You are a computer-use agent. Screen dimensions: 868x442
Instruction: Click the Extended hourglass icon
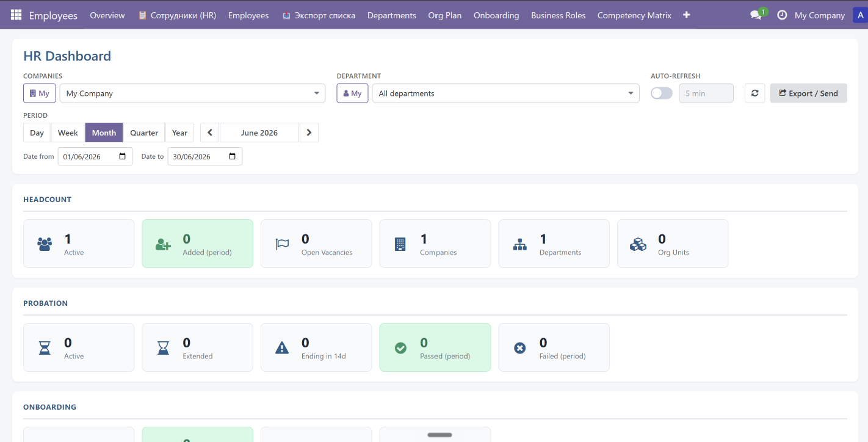[163, 348]
